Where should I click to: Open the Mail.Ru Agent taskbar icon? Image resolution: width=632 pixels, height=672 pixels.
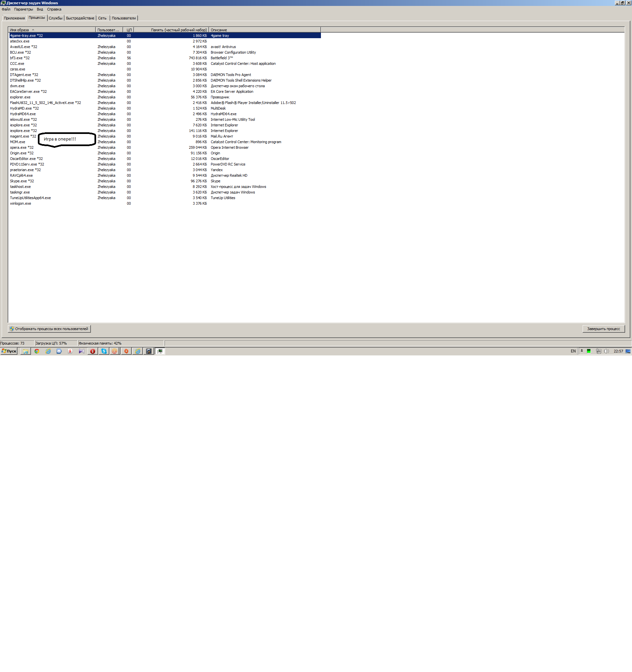point(115,351)
